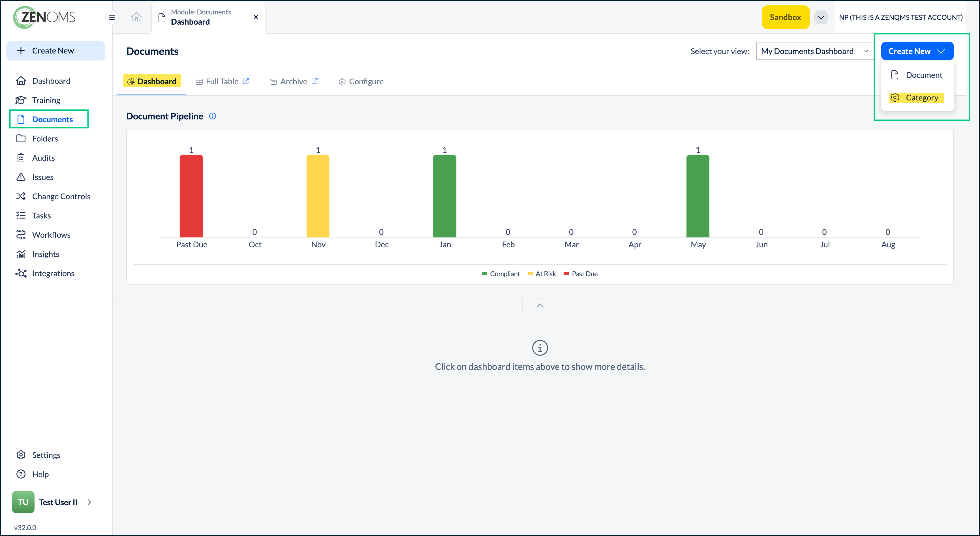The height and width of the screenshot is (536, 980).
Task: Choose Document from Create New menu
Action: [x=917, y=75]
